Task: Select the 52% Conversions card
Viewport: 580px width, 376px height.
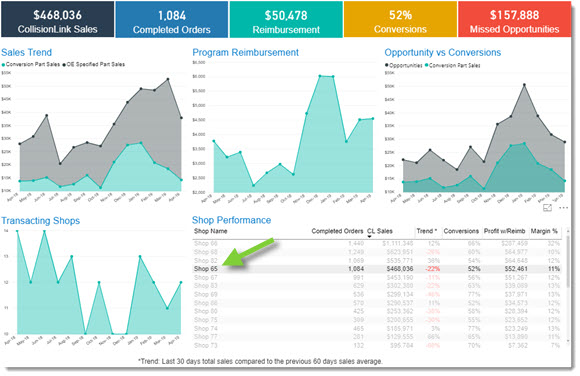Action: pyautogui.click(x=400, y=19)
